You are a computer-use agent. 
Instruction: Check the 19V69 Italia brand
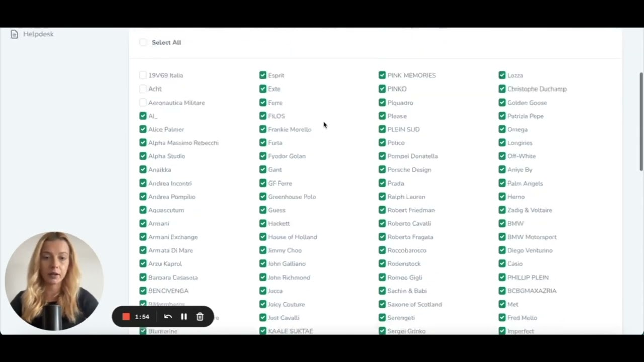click(143, 75)
